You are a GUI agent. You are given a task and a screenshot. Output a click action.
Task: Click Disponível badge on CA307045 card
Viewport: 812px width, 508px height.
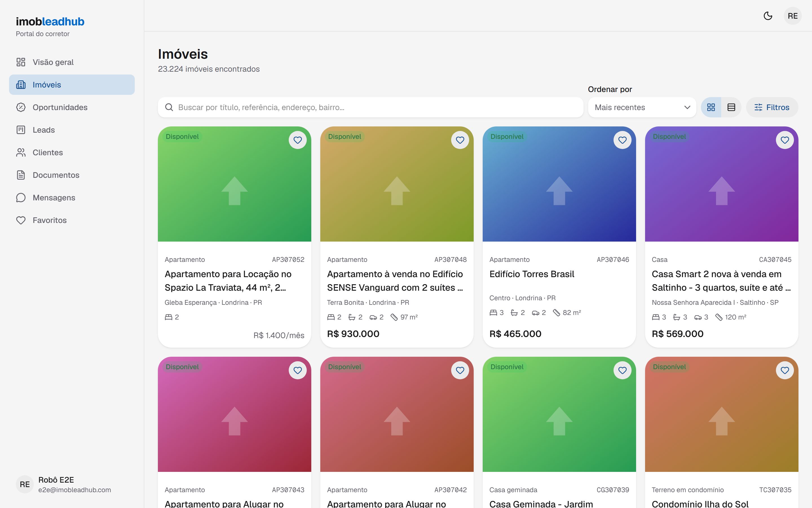point(669,136)
